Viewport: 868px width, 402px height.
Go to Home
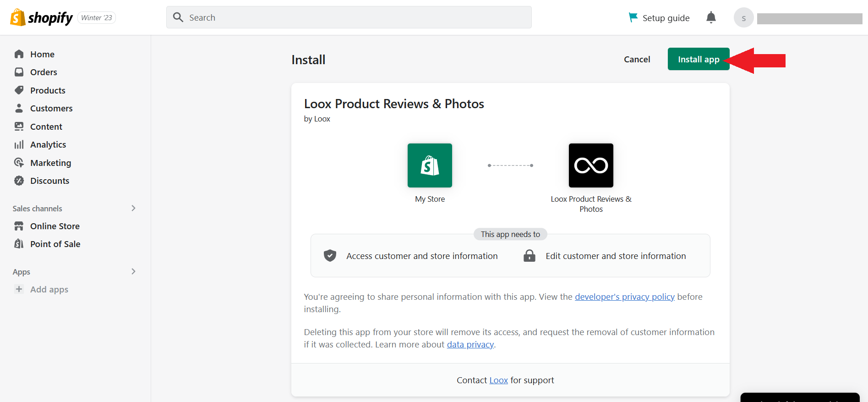coord(42,54)
